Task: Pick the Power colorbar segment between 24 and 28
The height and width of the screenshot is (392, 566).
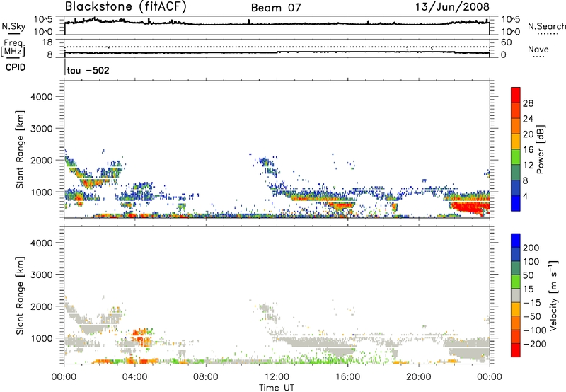Action: pos(516,110)
